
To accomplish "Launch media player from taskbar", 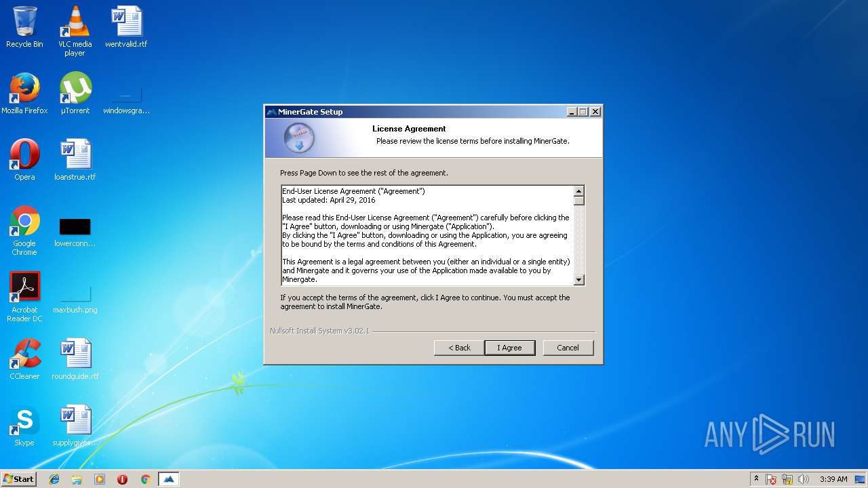I will pos(100,479).
